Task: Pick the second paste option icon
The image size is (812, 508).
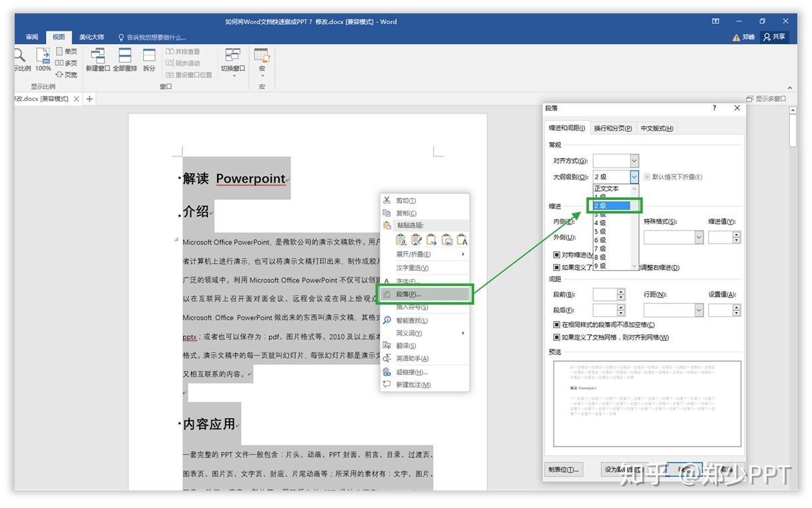Action: 417,239
